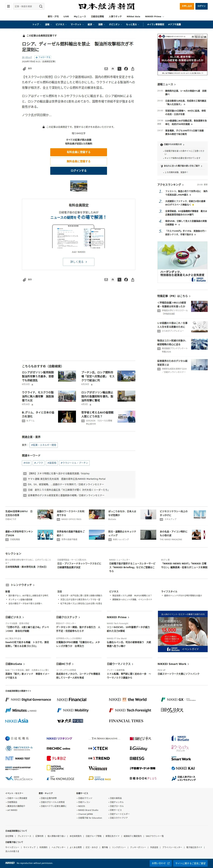This screenshot has height=868, width=213.
Task: Click the 無料会員に登録する button
Action: tap(79, 161)
